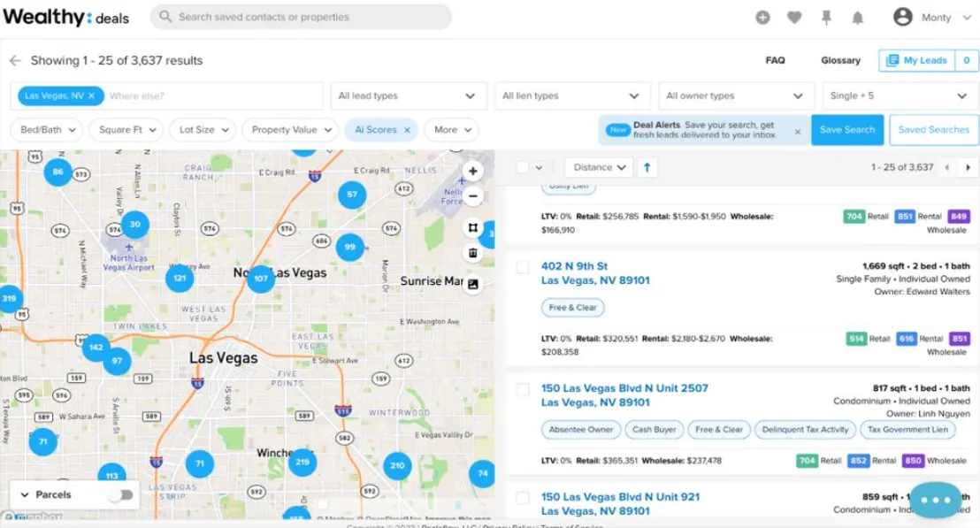Open the Glossary page
Image resolution: width=980 pixels, height=528 pixels.
pyautogui.click(x=840, y=61)
